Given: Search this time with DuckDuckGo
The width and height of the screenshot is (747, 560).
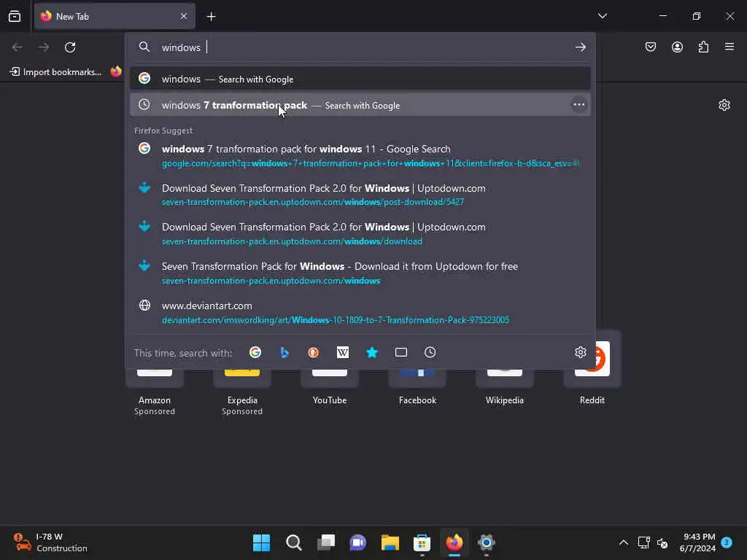Looking at the screenshot, I should tap(314, 352).
